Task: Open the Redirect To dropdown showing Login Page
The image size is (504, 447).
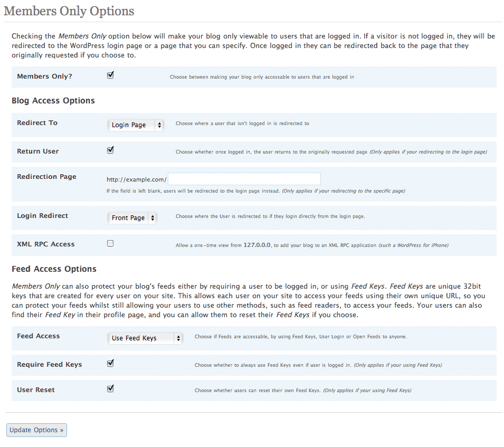Action: tap(136, 125)
